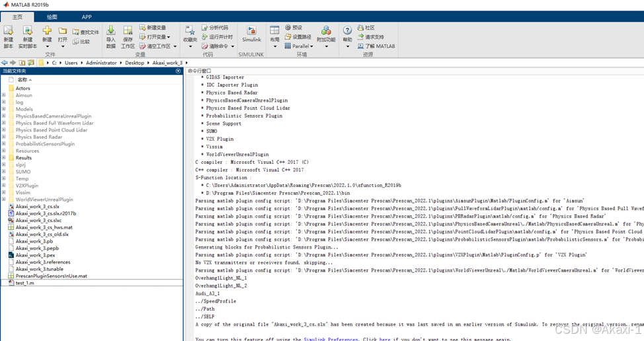Screen dimensions: 644x341
Task: Open the 清除命令 (Clear Commands) dropdown arrow
Action: 233,46
